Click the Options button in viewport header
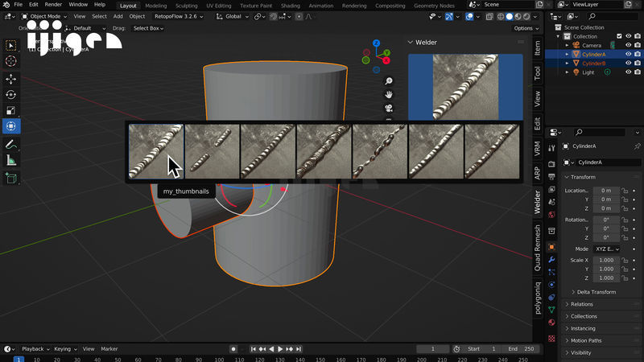 click(523, 28)
